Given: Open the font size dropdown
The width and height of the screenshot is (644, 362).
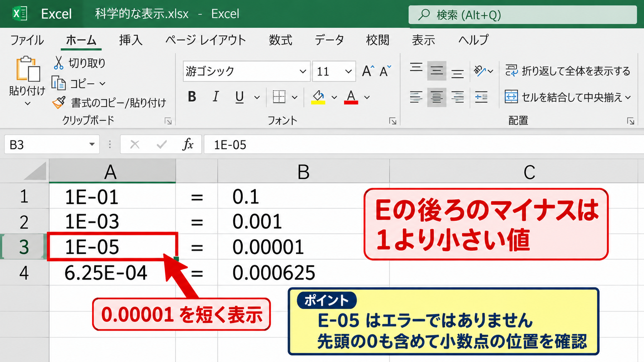Looking at the screenshot, I should point(348,71).
